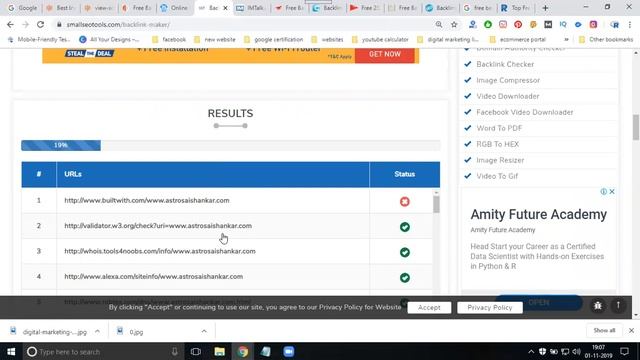640x360 pixels.
Task: Open Image Compressor tool link
Action: point(508,80)
